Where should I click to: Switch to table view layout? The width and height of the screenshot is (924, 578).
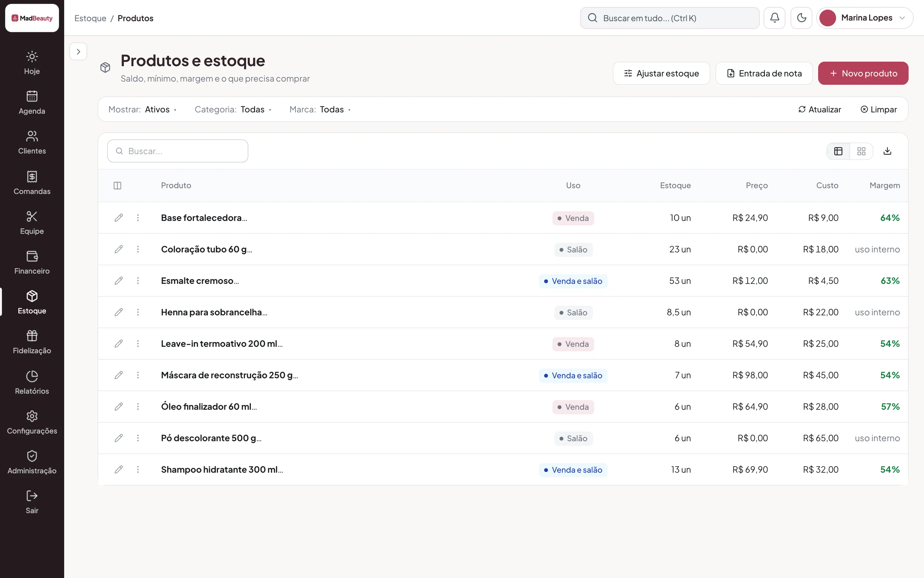[838, 151]
